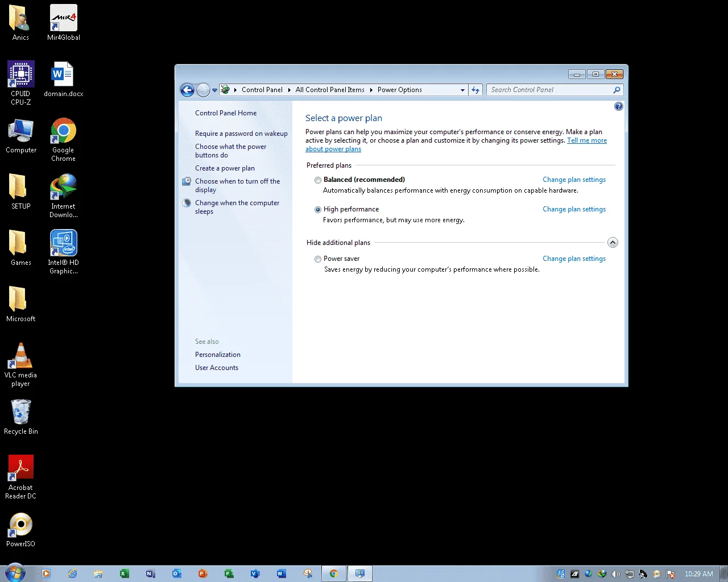Viewport: 728px width, 582px height.
Task: Switch to Chrome in the taskbar
Action: 334,573
